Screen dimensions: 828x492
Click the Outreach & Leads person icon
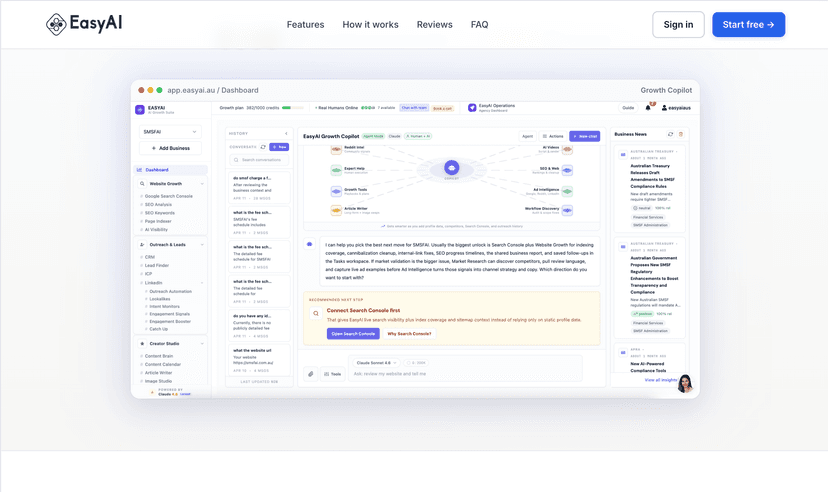(142, 245)
